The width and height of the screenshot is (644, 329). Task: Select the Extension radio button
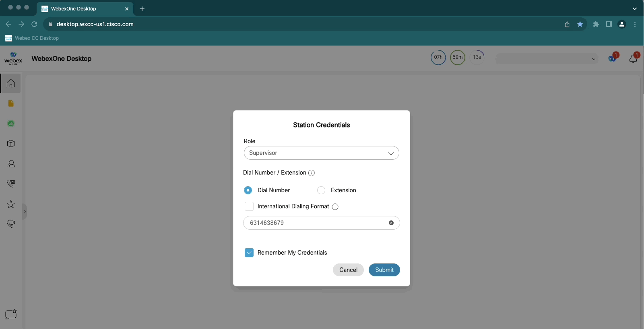pyautogui.click(x=321, y=190)
